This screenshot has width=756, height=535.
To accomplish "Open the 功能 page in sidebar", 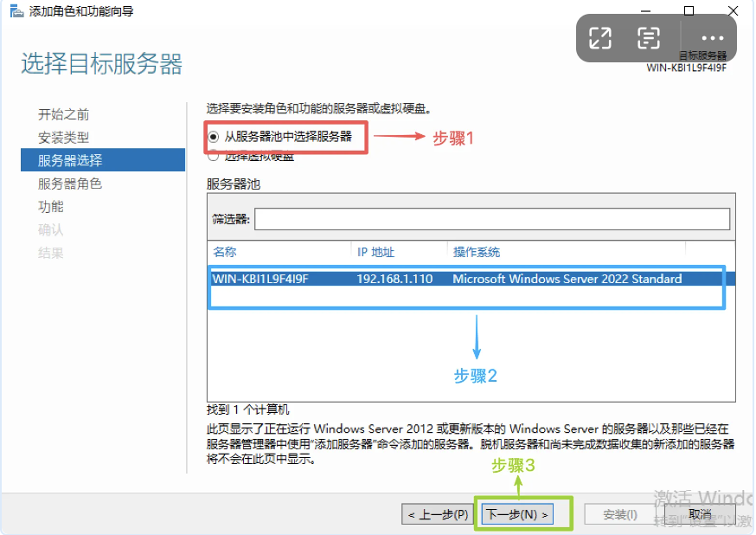I will (x=51, y=207).
